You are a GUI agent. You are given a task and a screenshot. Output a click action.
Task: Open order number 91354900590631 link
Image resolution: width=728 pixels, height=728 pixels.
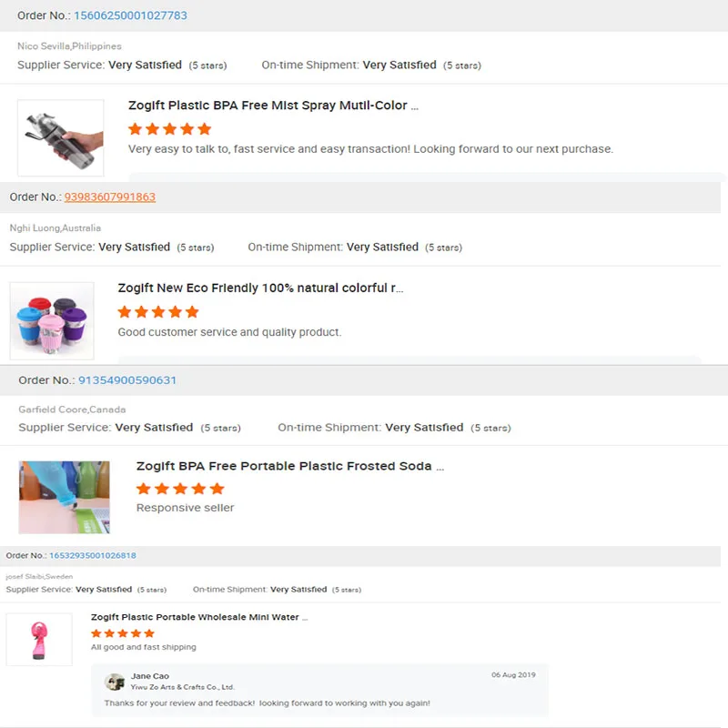[x=127, y=379]
